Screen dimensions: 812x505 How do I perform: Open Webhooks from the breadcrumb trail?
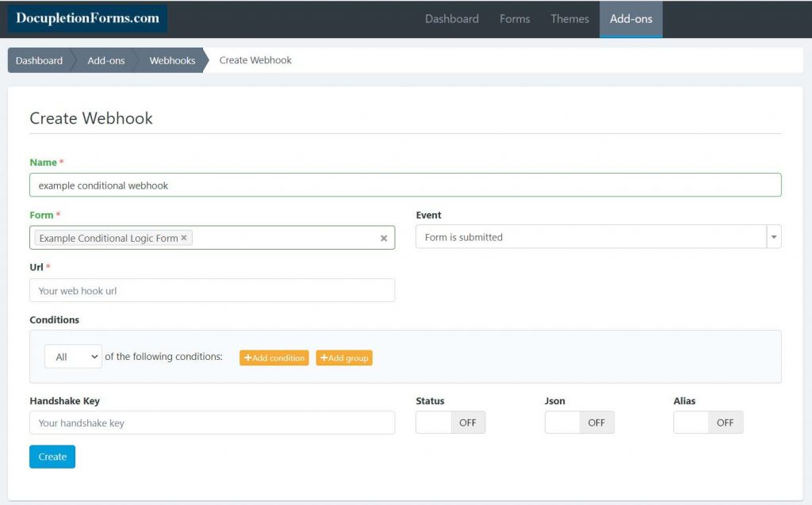point(171,59)
